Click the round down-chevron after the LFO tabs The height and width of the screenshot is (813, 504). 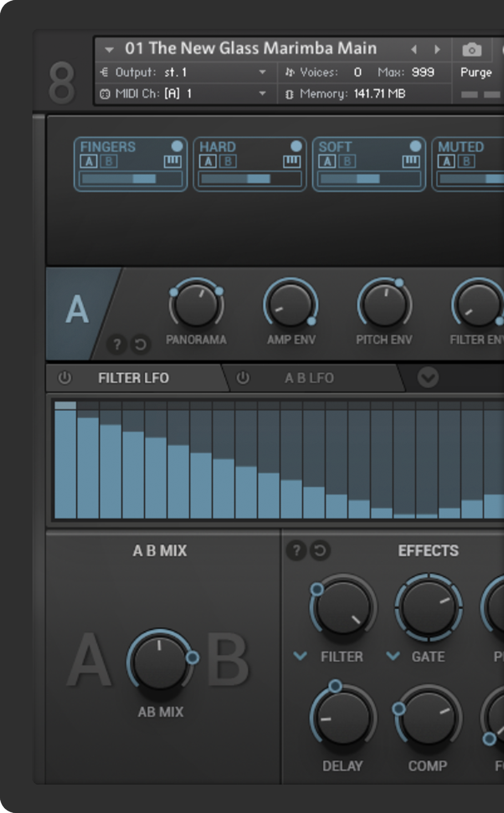coord(428,378)
